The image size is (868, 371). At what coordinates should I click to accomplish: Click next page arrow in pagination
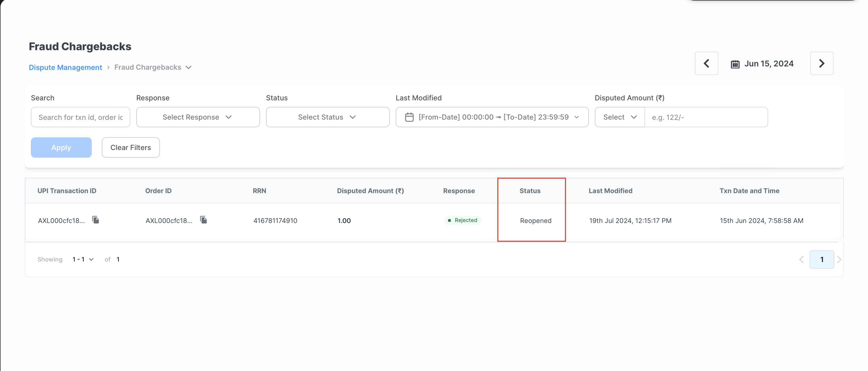pos(839,259)
